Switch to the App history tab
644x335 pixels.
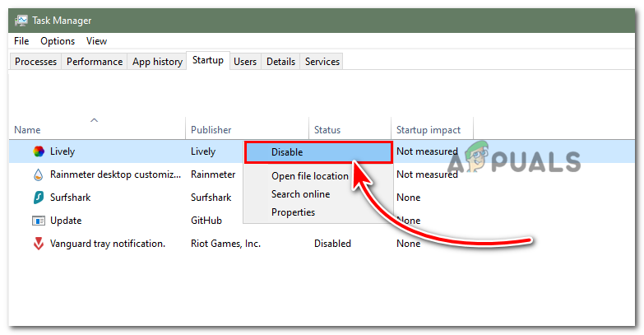pos(157,62)
